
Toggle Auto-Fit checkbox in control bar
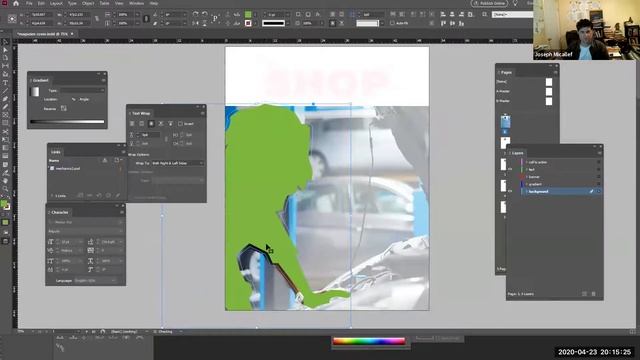tap(392, 23)
